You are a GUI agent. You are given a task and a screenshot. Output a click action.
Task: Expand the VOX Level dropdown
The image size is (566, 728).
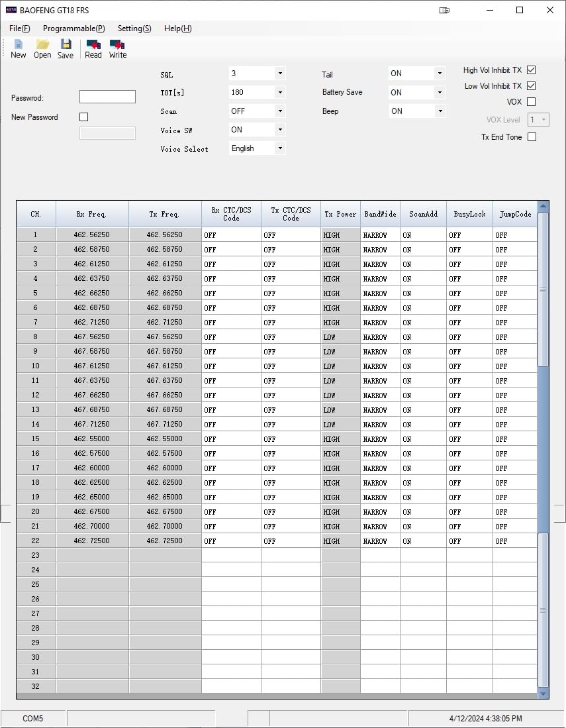tap(543, 120)
